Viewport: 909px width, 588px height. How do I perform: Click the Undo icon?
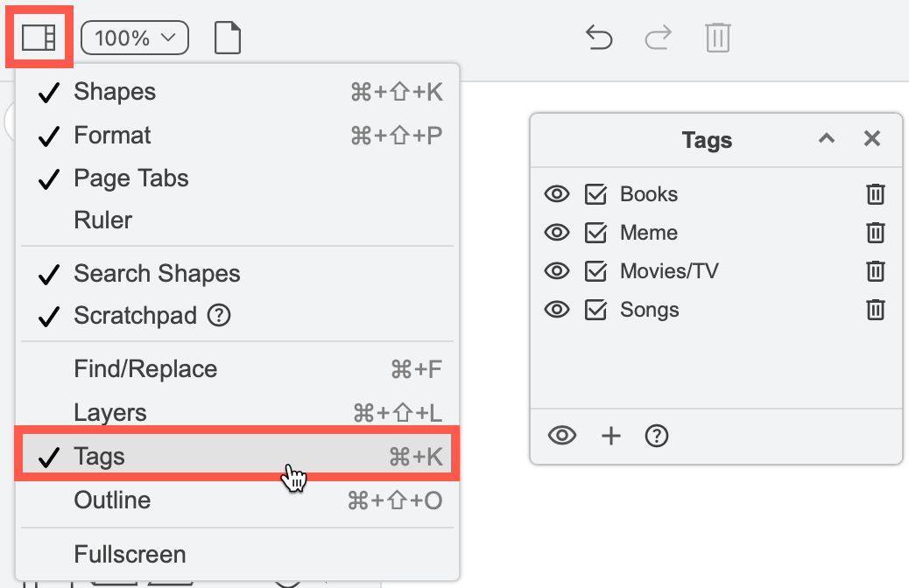click(599, 38)
